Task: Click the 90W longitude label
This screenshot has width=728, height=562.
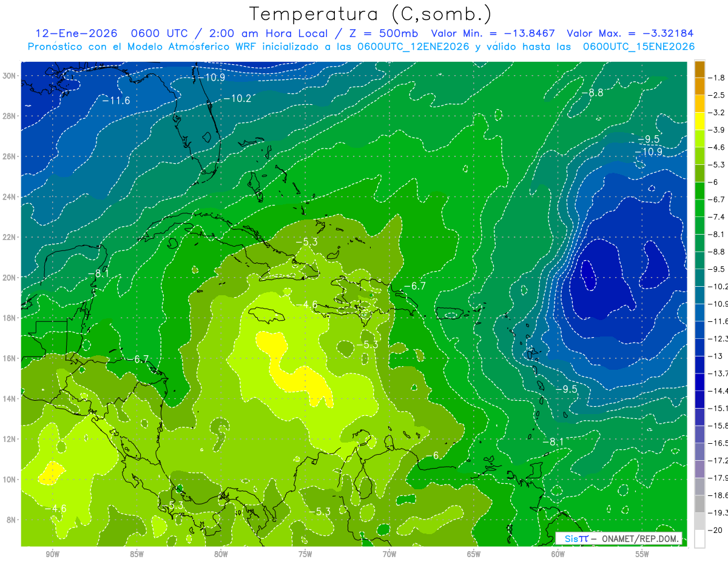Action: pyautogui.click(x=52, y=554)
